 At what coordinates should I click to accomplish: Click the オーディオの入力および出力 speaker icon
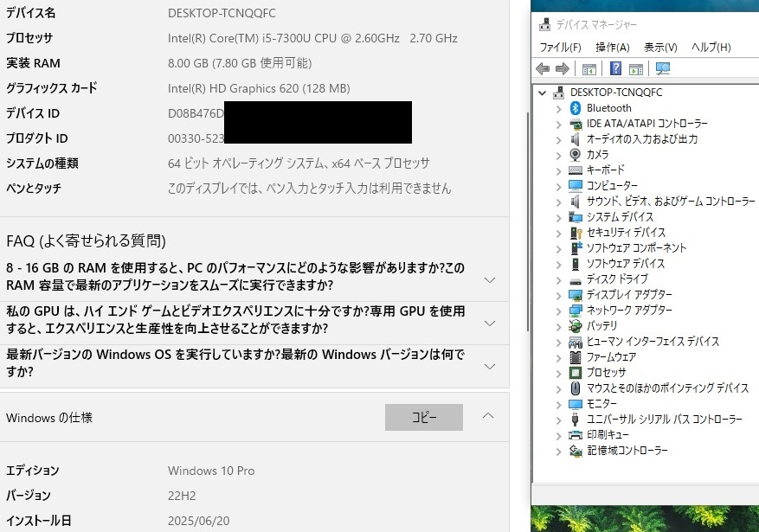[x=575, y=139]
